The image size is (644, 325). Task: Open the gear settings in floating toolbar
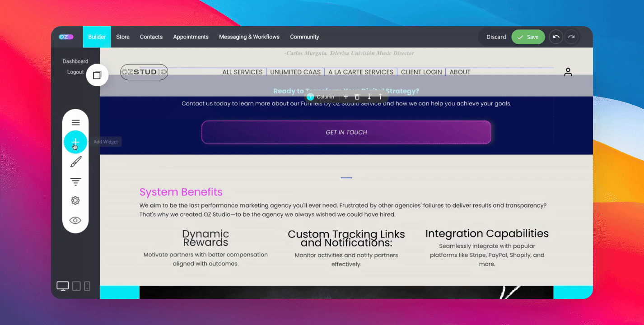75,200
